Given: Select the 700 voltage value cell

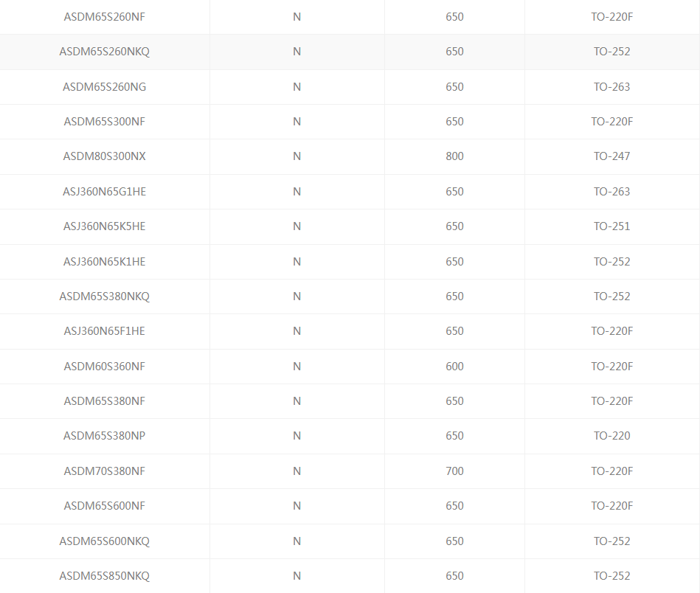Looking at the screenshot, I should (x=454, y=471).
